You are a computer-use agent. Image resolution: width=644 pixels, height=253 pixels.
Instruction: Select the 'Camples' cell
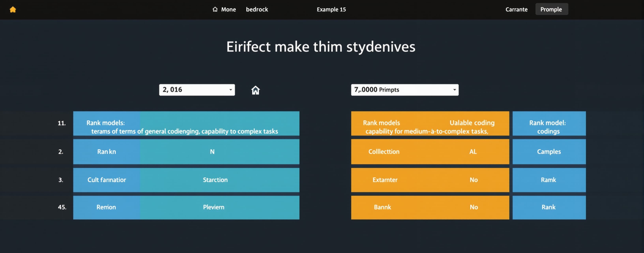[549, 152]
